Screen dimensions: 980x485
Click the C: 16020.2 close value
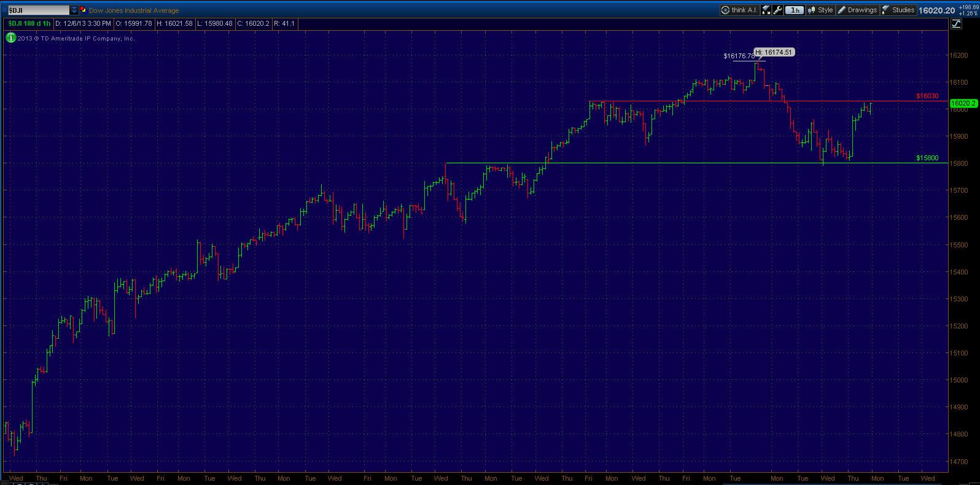253,23
